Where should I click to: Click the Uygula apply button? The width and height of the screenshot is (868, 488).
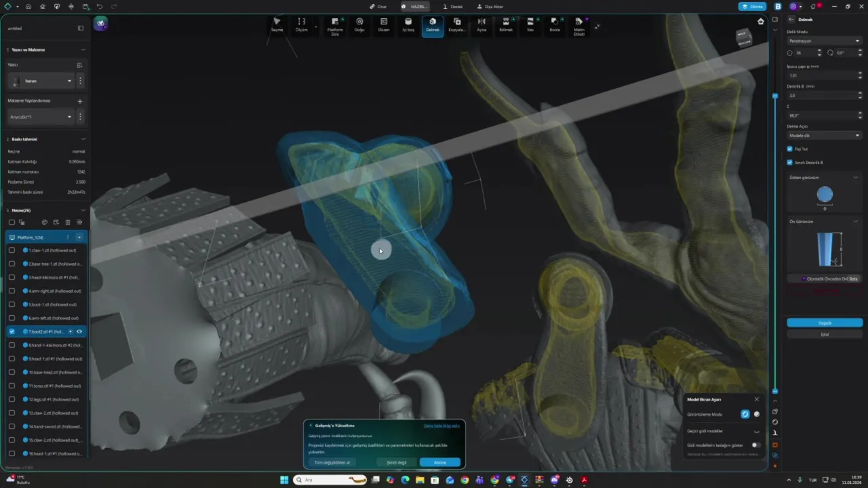pyautogui.click(x=825, y=323)
